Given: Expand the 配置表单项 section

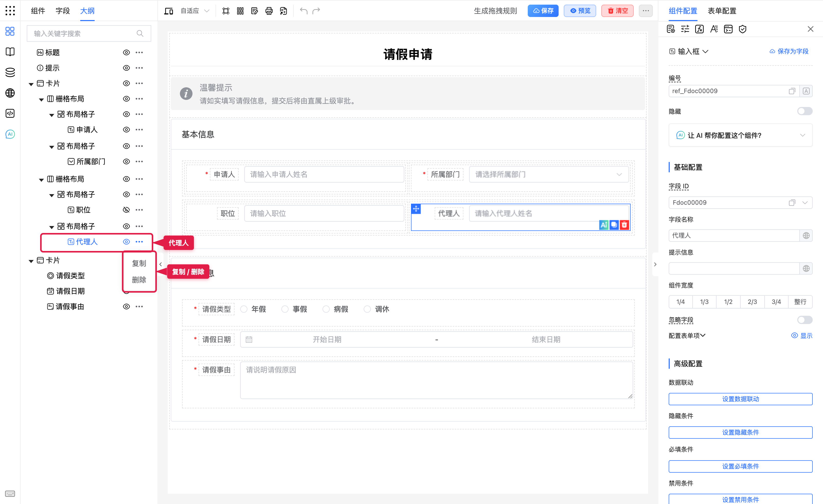Looking at the screenshot, I should (x=687, y=335).
